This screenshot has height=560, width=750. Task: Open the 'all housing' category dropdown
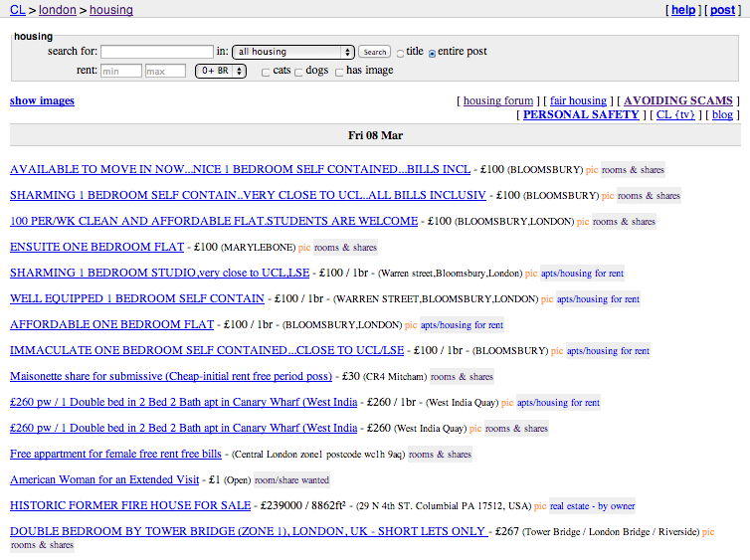point(293,52)
